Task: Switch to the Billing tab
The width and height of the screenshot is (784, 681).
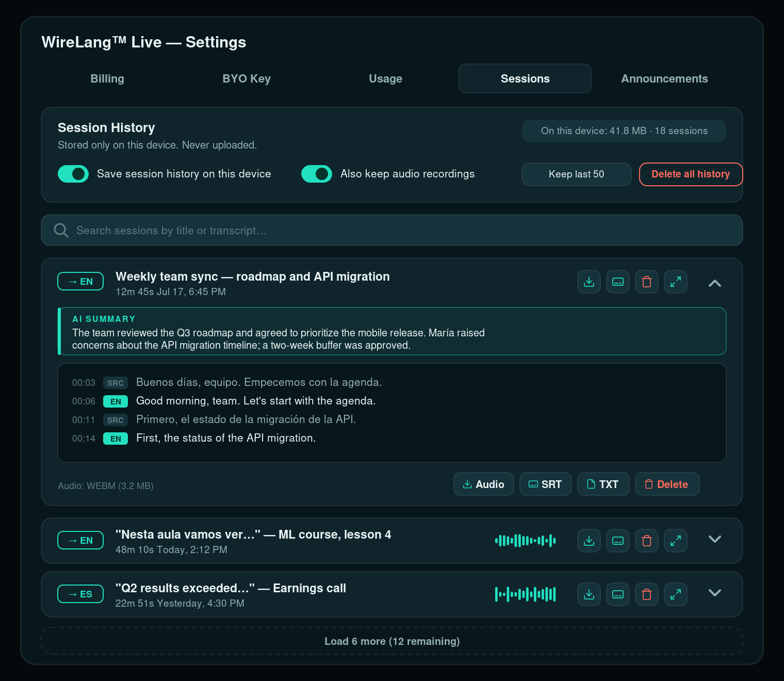Action: (107, 78)
